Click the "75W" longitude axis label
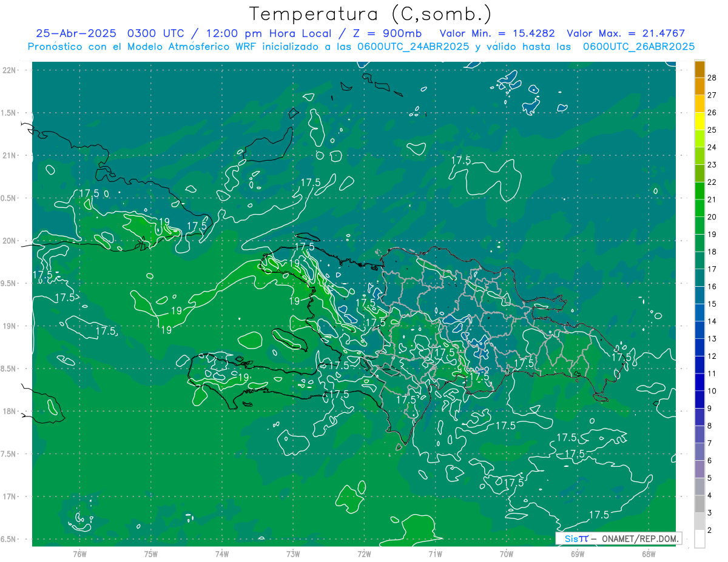The image size is (728, 562). click(150, 554)
